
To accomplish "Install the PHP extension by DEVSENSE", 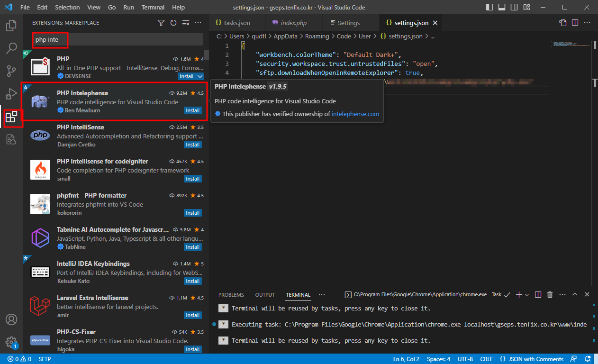I will point(187,76).
